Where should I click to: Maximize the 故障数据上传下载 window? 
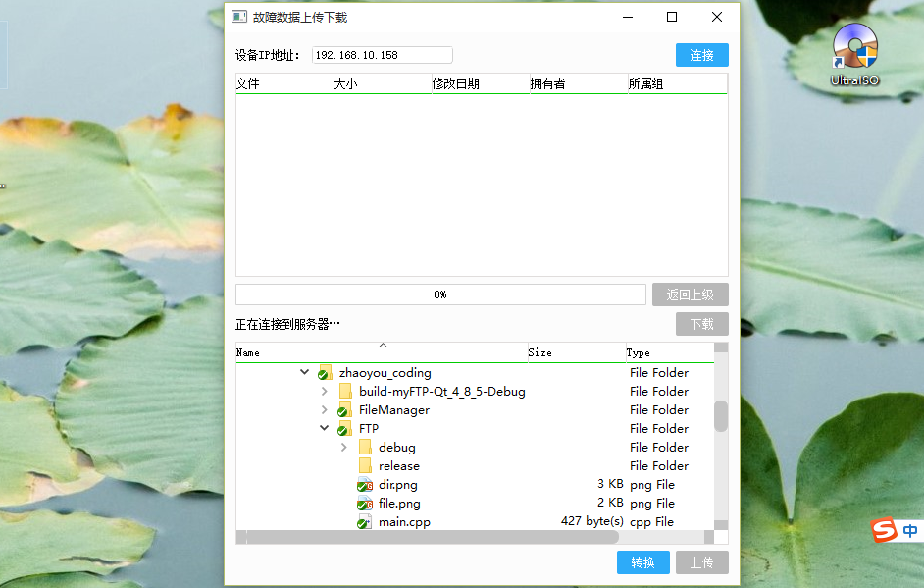pos(672,17)
